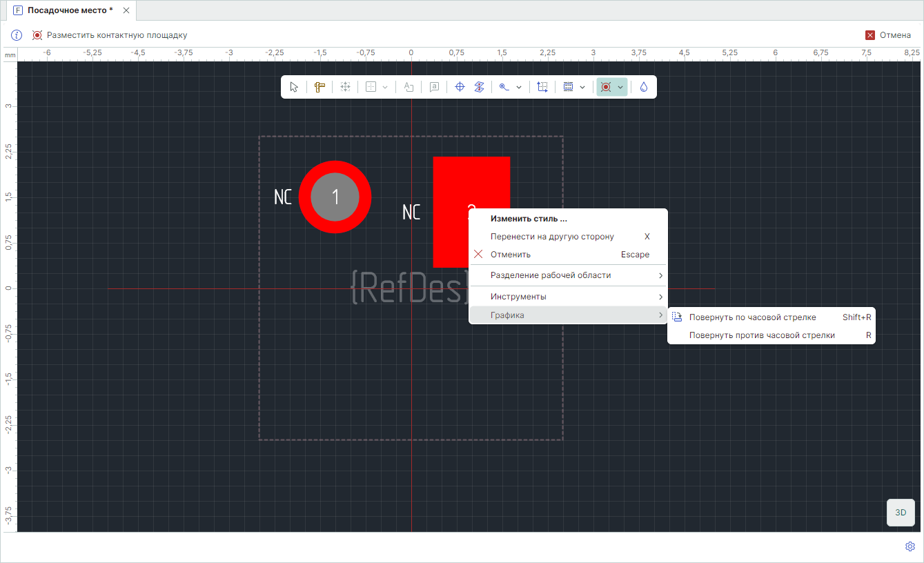Viewport: 924px width, 563px height.
Task: Click round contact pad number 1
Action: tap(335, 197)
